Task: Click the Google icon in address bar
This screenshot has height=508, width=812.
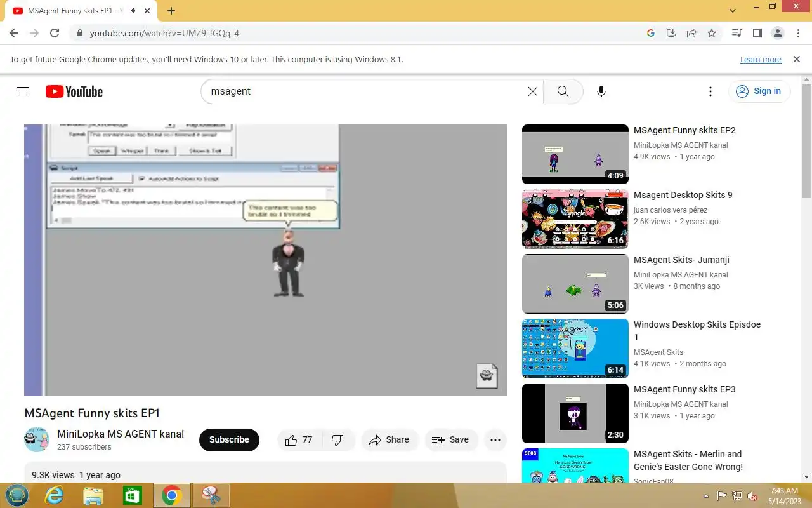Action: tap(651, 33)
